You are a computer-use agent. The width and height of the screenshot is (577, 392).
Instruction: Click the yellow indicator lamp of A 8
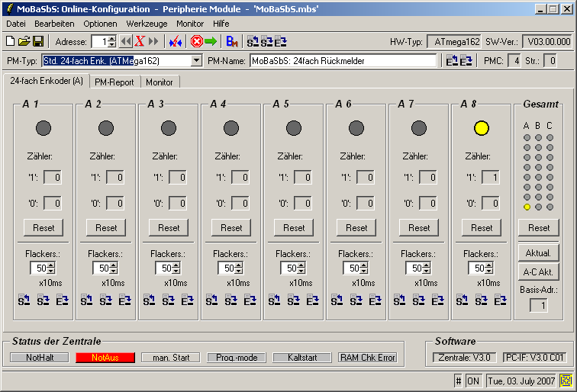tap(481, 128)
